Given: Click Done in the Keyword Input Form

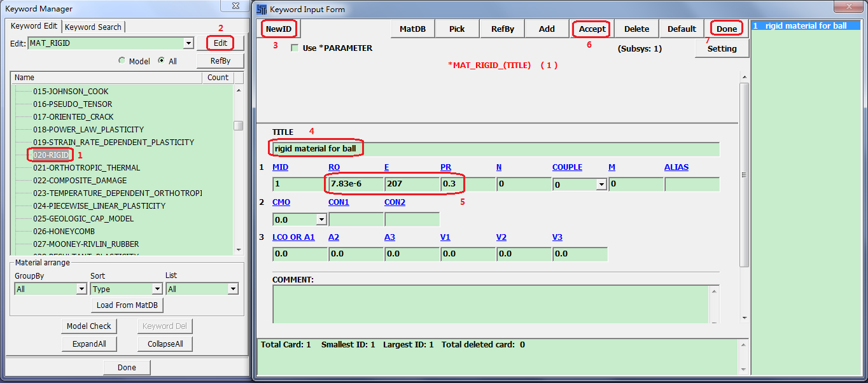Looking at the screenshot, I should pyautogui.click(x=726, y=29).
